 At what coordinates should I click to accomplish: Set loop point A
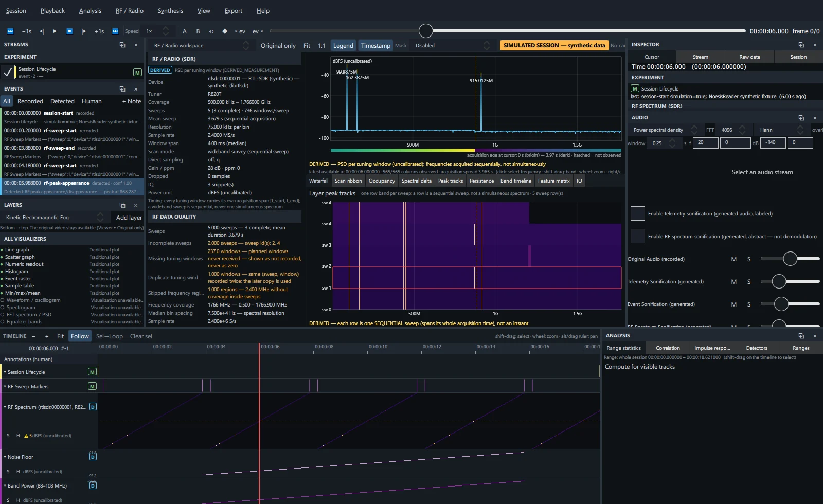tap(185, 31)
